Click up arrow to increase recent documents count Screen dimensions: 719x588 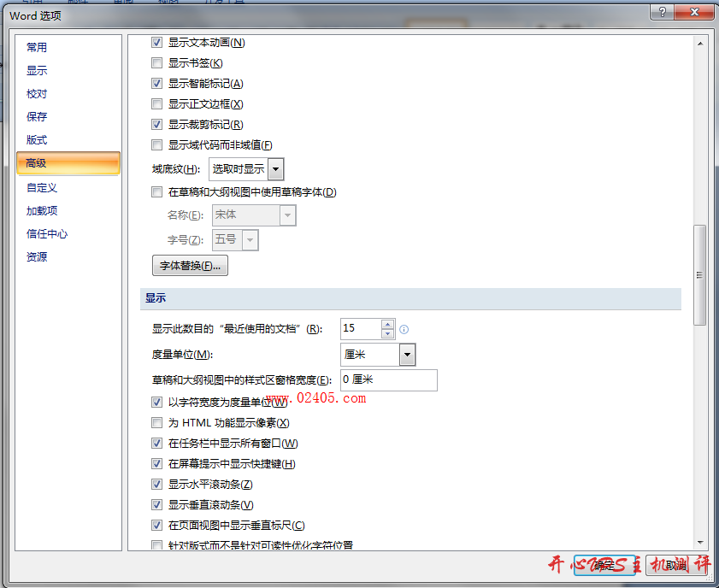387,324
